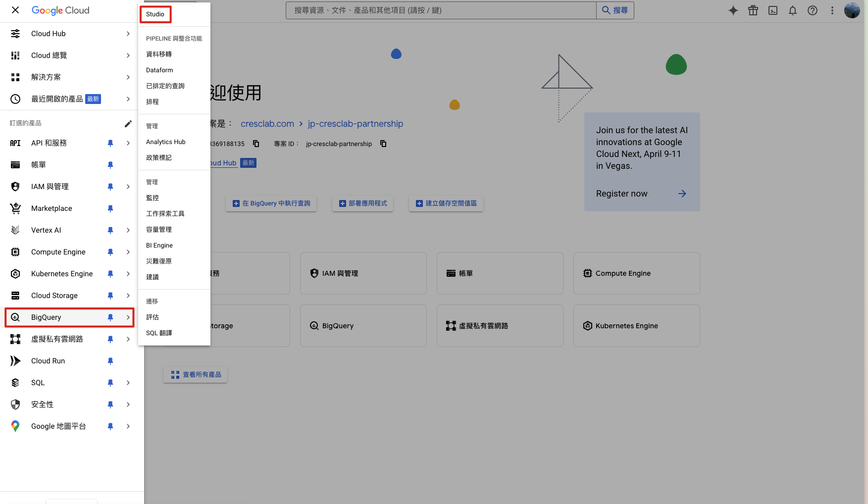
Task: Click the SQL stack icon in sidebar
Action: click(15, 383)
